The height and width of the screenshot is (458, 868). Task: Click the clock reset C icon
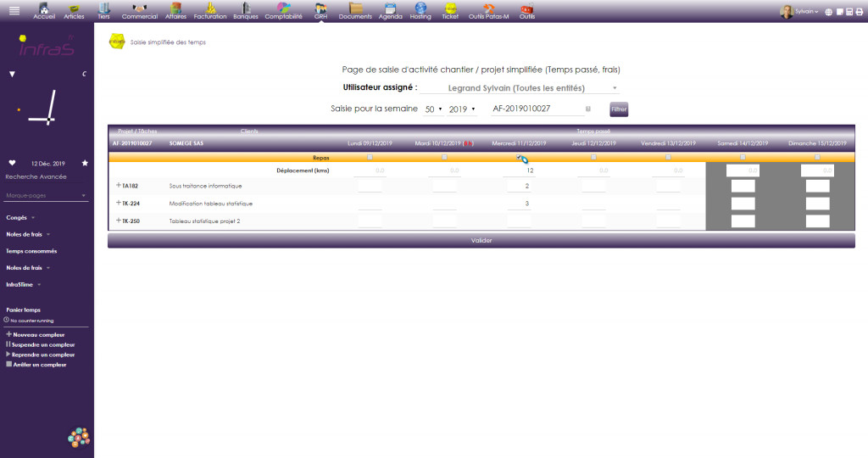84,74
